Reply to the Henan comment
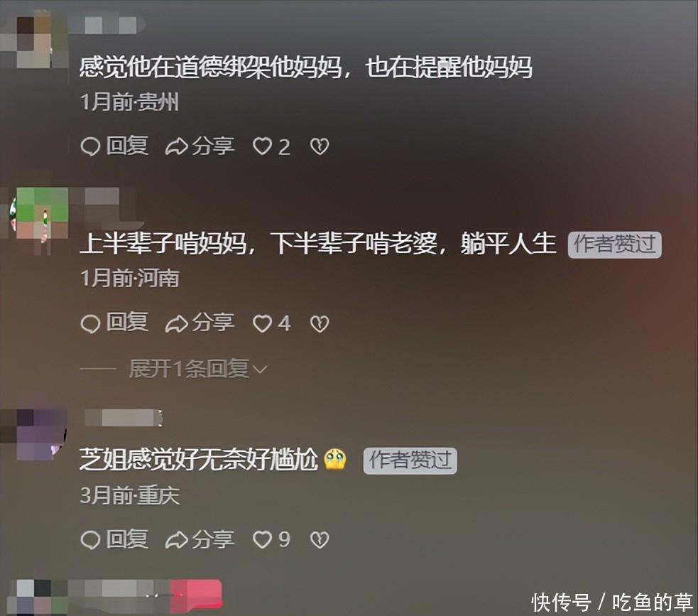 point(114,323)
